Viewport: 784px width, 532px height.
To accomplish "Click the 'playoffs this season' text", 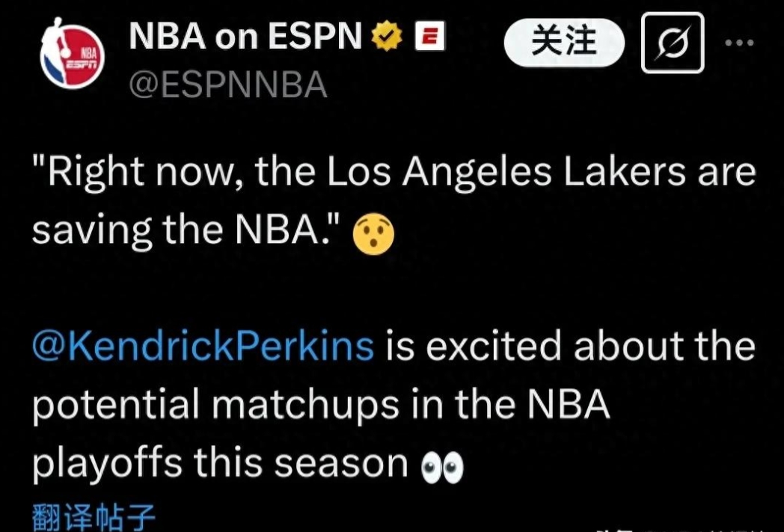I will pos(219,464).
